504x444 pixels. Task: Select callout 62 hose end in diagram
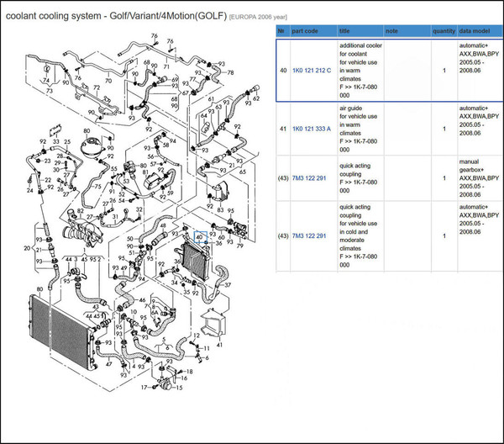[256, 98]
